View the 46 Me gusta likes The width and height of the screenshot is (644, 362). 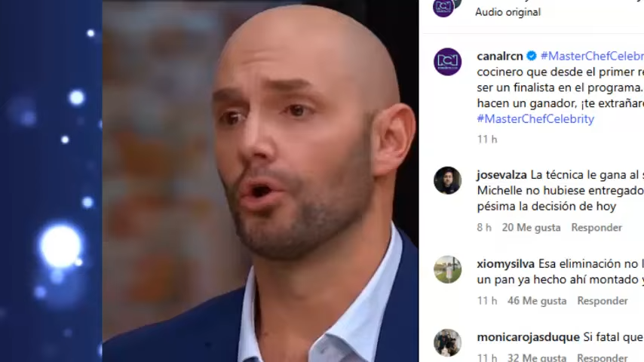pyautogui.click(x=537, y=301)
